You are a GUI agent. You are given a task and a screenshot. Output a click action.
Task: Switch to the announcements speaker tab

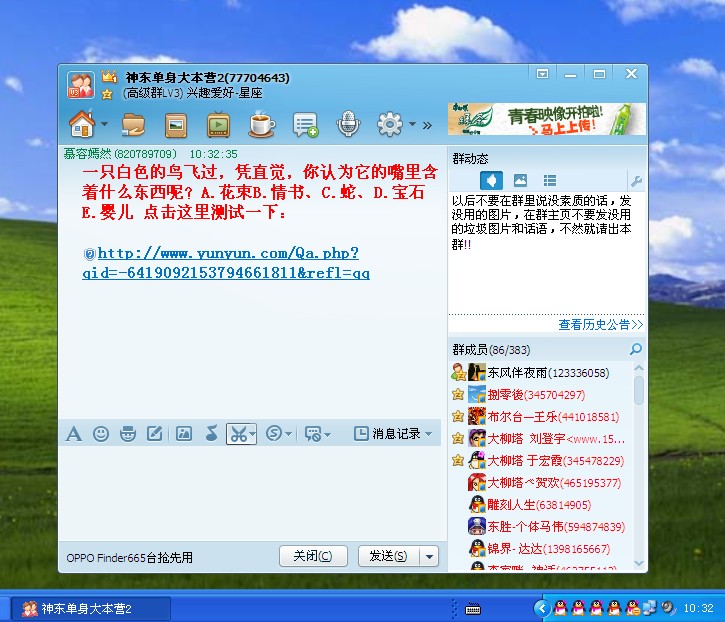491,180
